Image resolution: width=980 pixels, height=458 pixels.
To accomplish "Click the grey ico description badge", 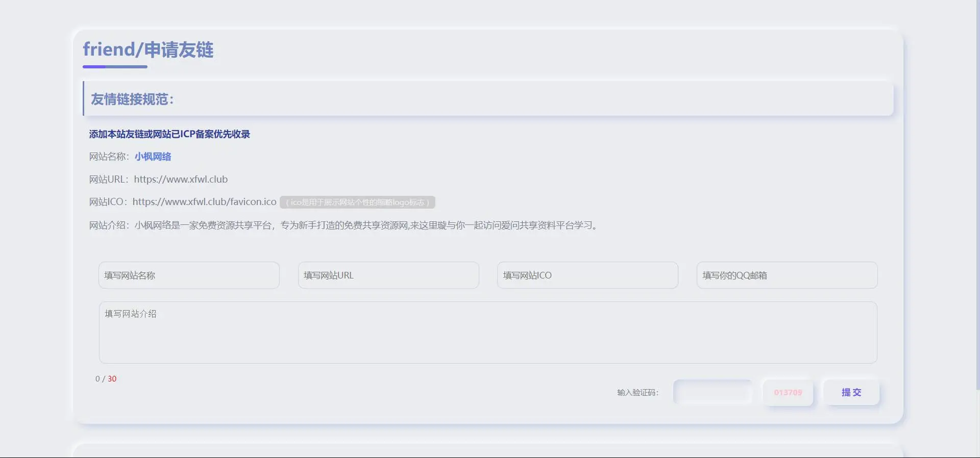I will click(x=357, y=202).
